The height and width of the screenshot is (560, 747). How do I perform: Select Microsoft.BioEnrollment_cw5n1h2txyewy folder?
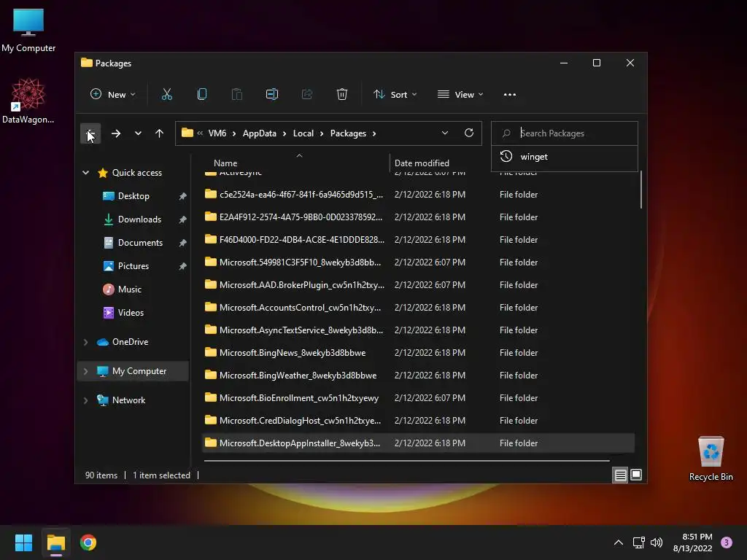tap(418, 398)
